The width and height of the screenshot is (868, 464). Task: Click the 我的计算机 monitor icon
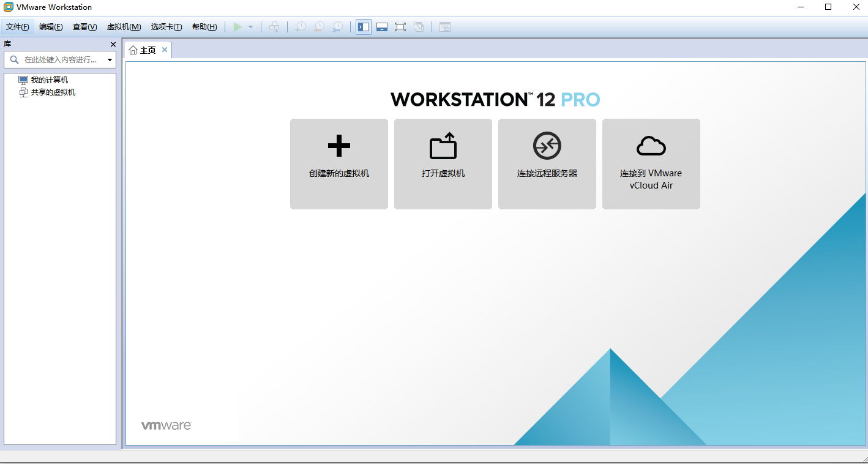tap(23, 80)
